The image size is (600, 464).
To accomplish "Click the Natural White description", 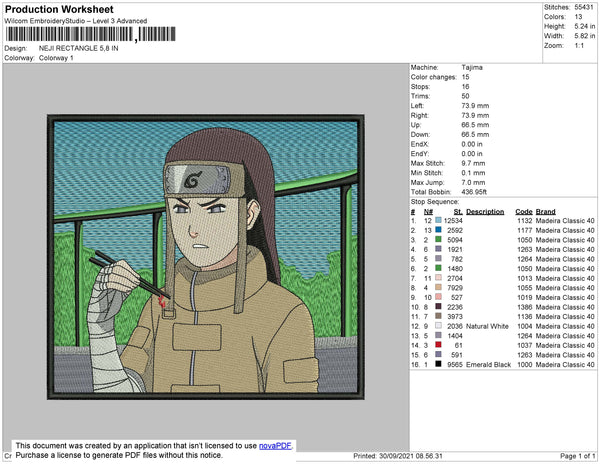I will coord(487,326).
